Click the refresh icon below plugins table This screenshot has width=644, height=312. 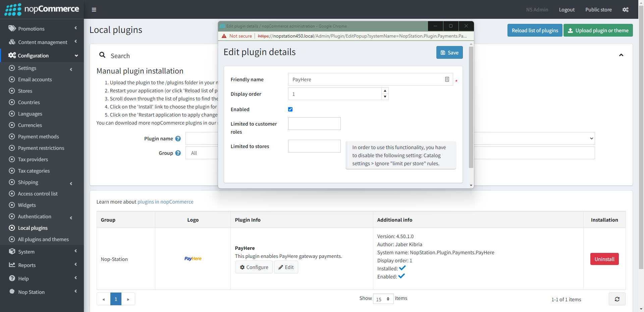pyautogui.click(x=617, y=299)
